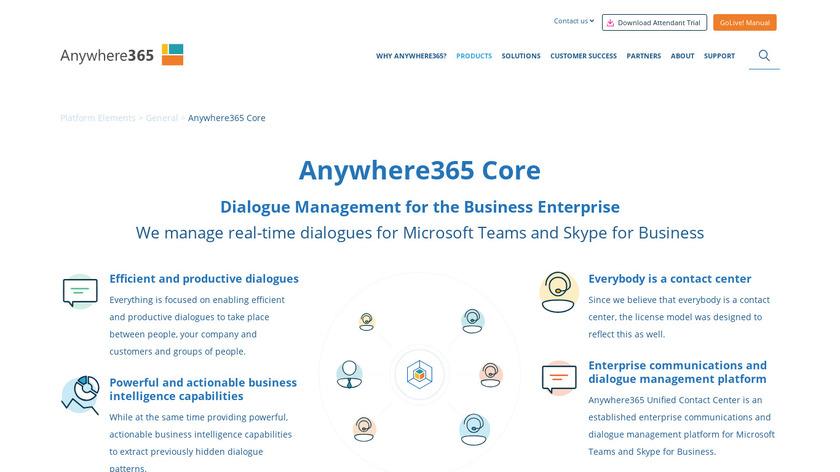Follow Platform Elements breadcrumb link

98,118
